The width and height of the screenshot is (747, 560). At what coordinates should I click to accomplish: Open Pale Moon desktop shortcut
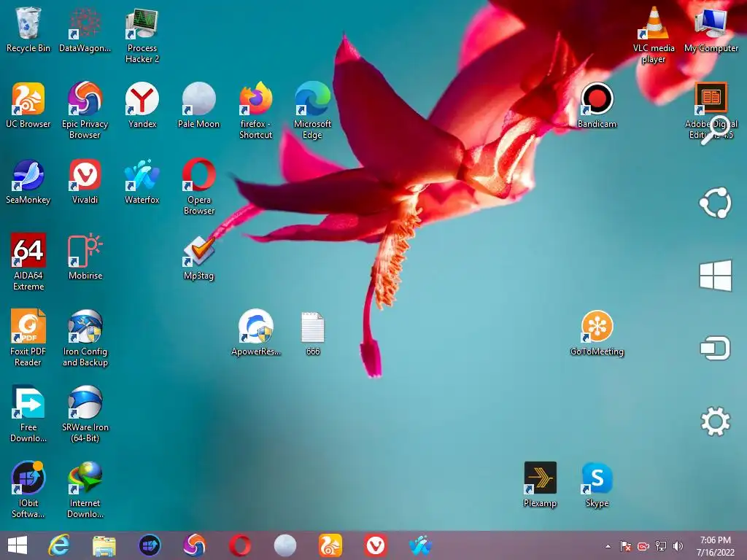point(198,105)
